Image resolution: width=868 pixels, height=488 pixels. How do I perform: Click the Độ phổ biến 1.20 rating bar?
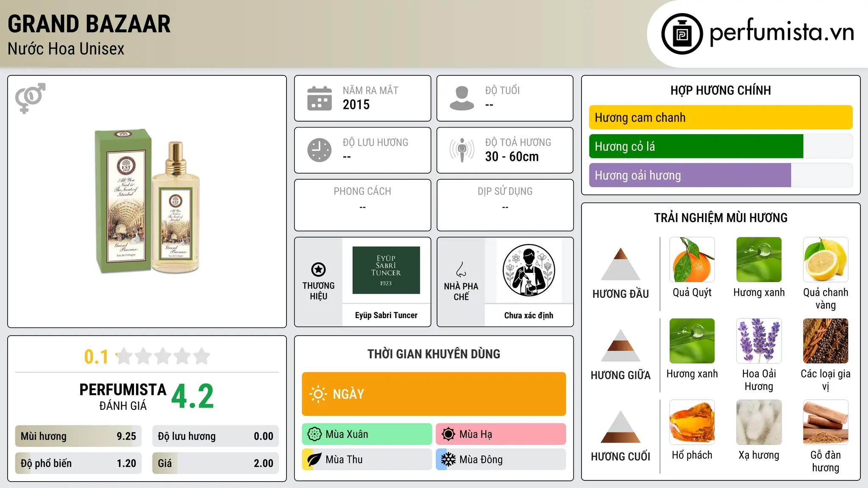pyautogui.click(x=78, y=463)
